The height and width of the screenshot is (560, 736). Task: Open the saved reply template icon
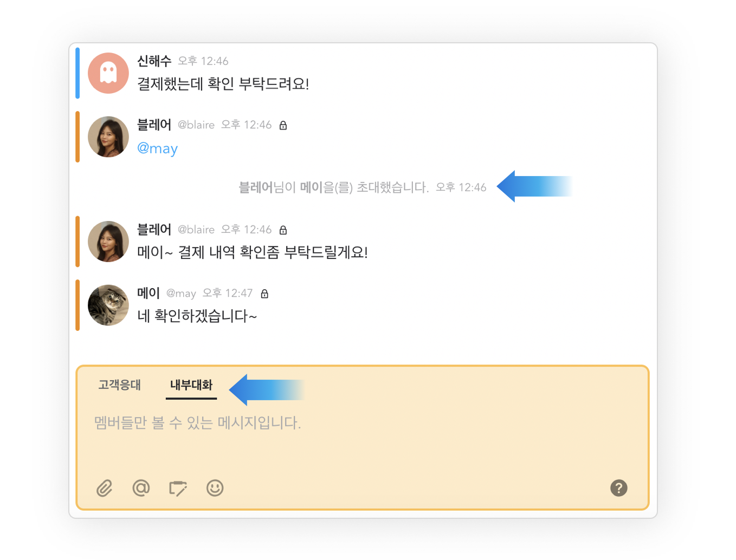click(178, 488)
